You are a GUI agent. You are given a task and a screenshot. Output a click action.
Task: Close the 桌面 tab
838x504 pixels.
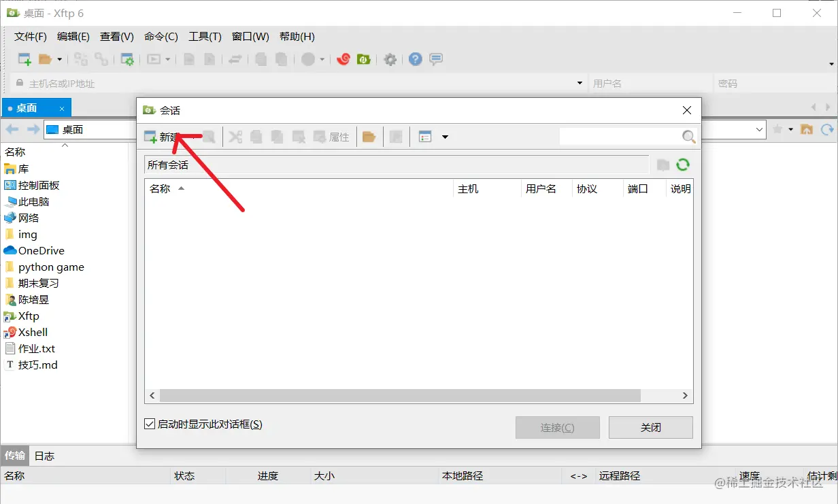pos(62,108)
